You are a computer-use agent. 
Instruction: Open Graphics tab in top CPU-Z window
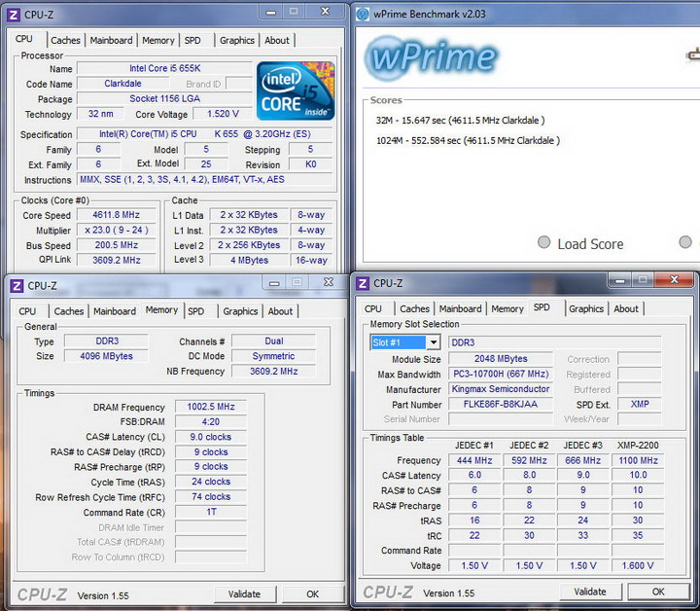tap(237, 40)
